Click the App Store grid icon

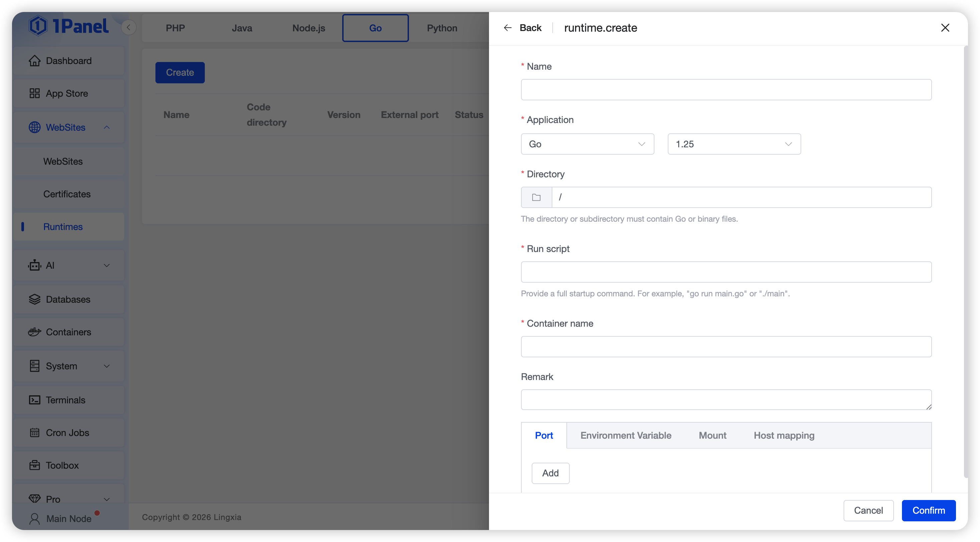point(34,94)
